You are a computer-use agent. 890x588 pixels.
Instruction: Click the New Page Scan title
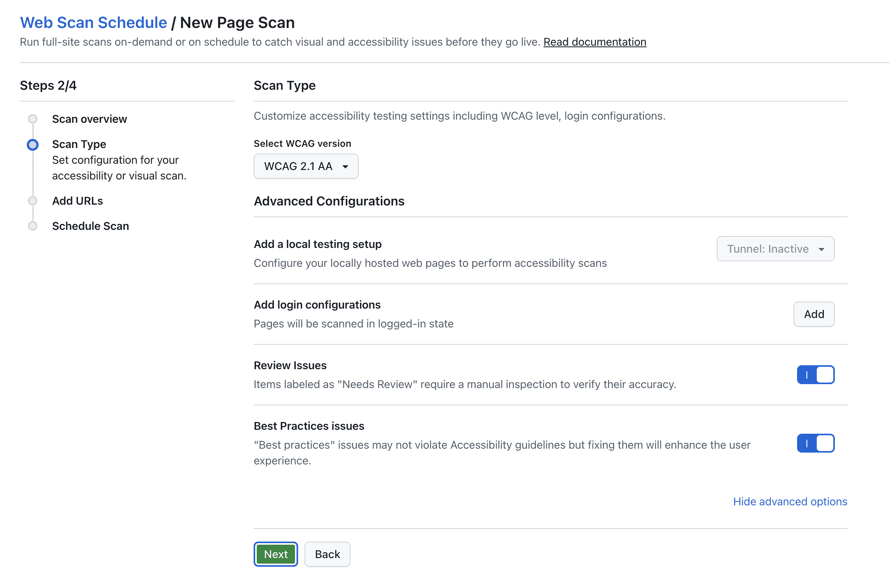237,22
